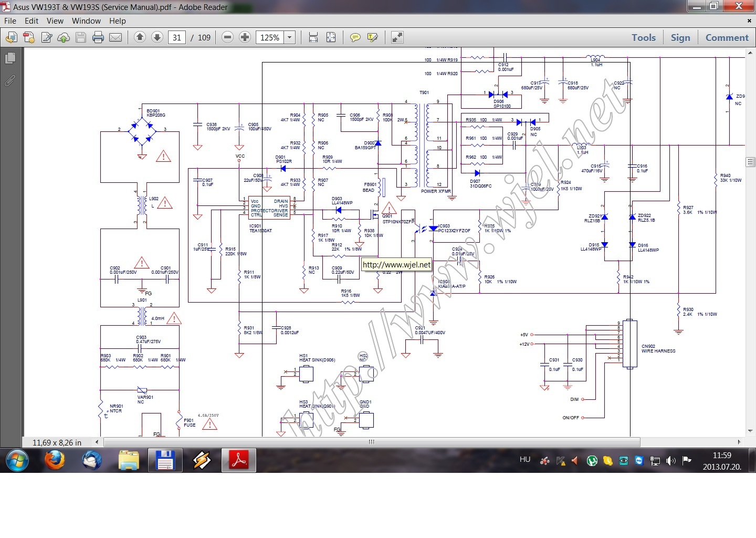Screen dimensions: 756x538
Task: Save the file with the floppy icon
Action: [x=81, y=37]
